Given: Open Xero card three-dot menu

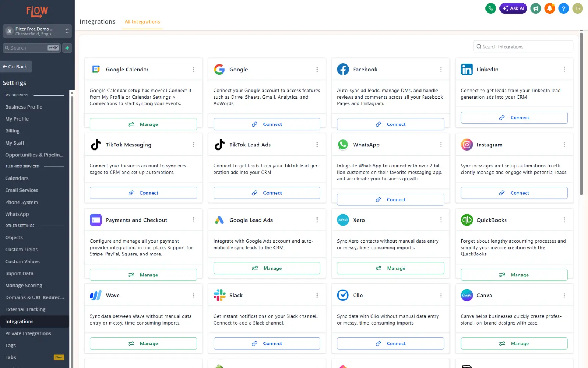Looking at the screenshot, I should tap(441, 220).
